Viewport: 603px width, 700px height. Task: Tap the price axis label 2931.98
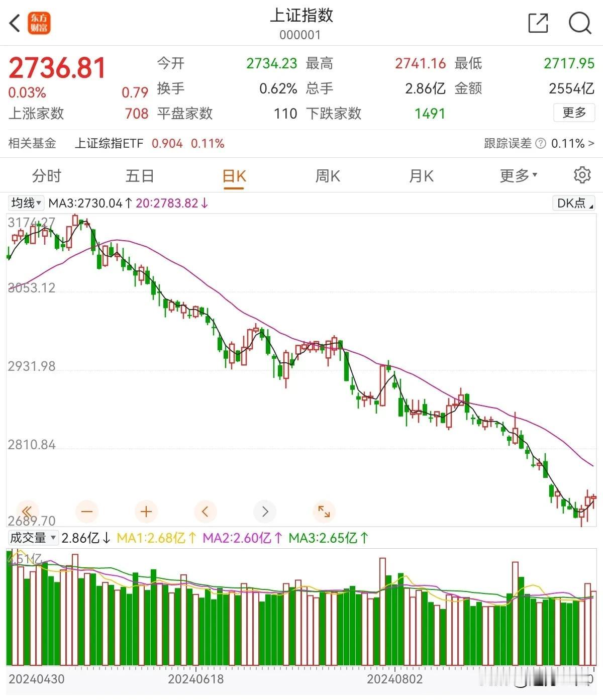[x=31, y=366]
